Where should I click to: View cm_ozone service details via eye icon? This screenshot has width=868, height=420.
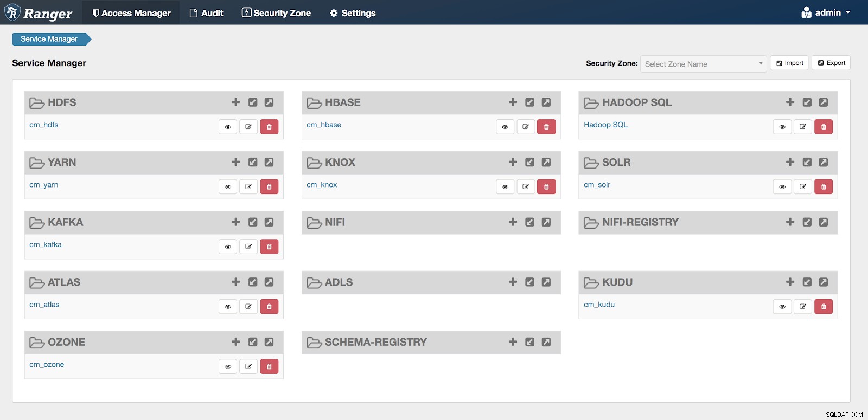(228, 366)
